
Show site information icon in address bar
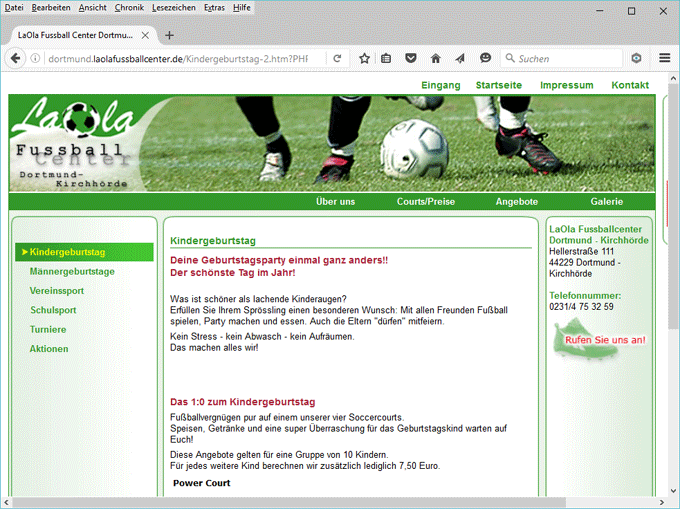click(x=36, y=58)
